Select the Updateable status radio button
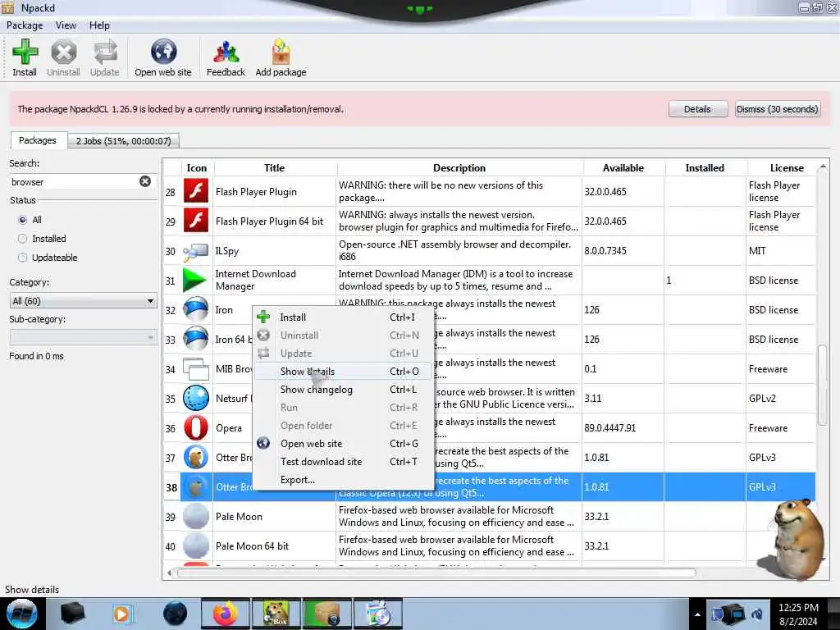This screenshot has width=840, height=630. click(x=22, y=257)
